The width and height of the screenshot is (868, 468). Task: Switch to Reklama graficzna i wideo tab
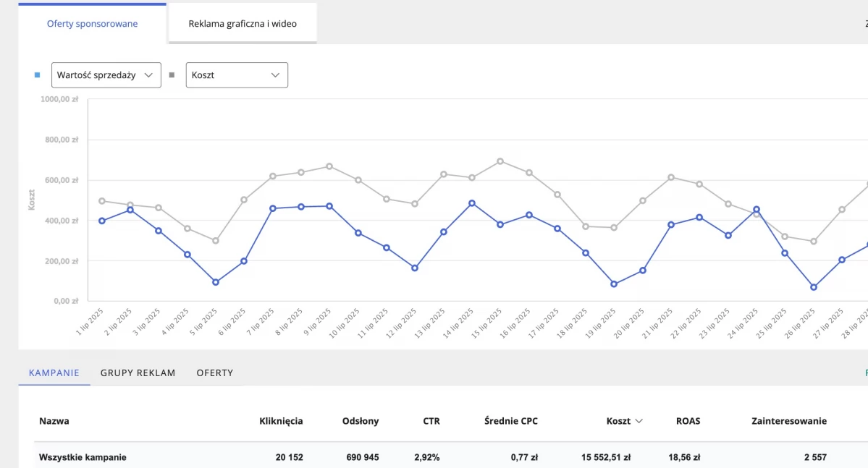[243, 24]
